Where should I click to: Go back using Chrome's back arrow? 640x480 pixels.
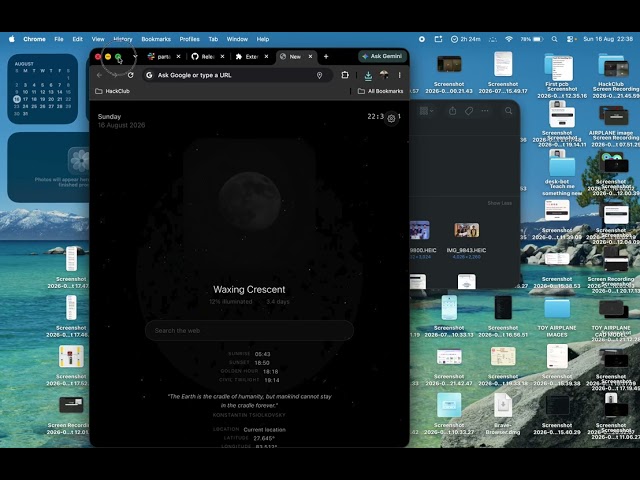(x=100, y=75)
